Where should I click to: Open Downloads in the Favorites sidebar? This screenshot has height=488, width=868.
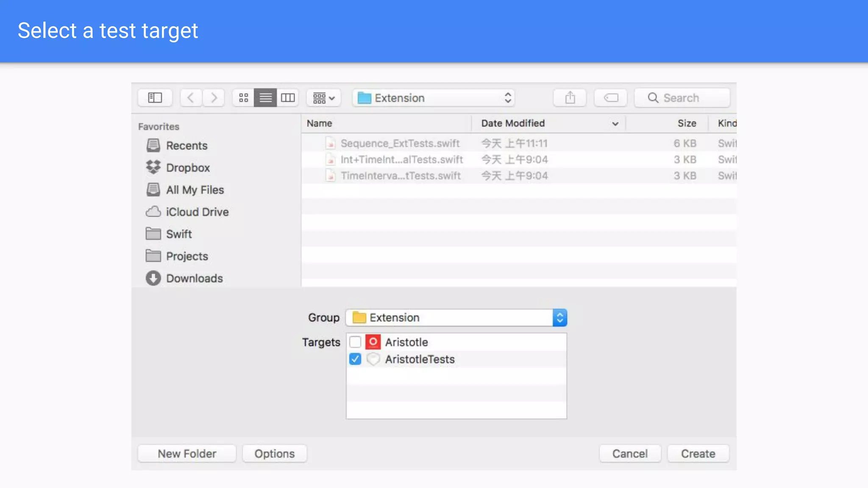[x=194, y=278]
